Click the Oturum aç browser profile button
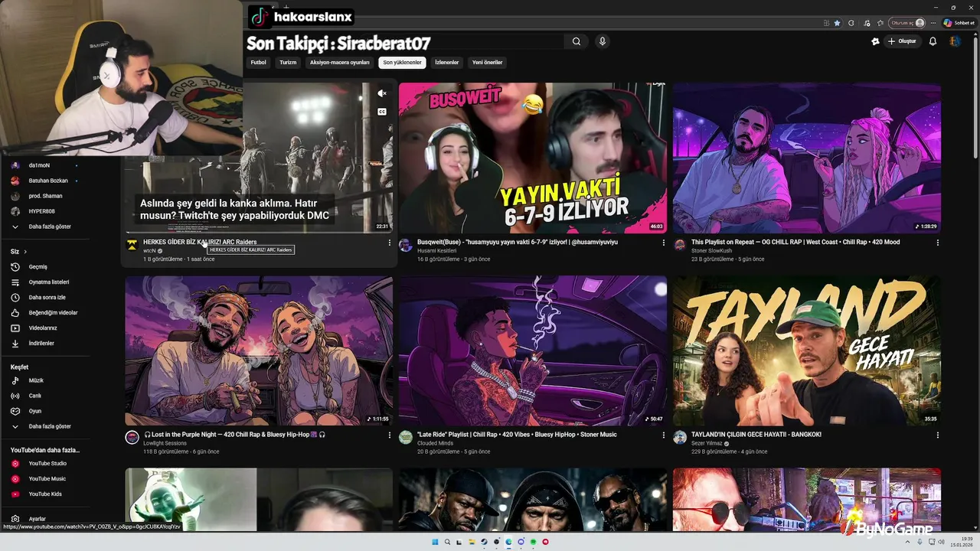Image resolution: width=980 pixels, height=551 pixels. pyautogui.click(x=906, y=23)
